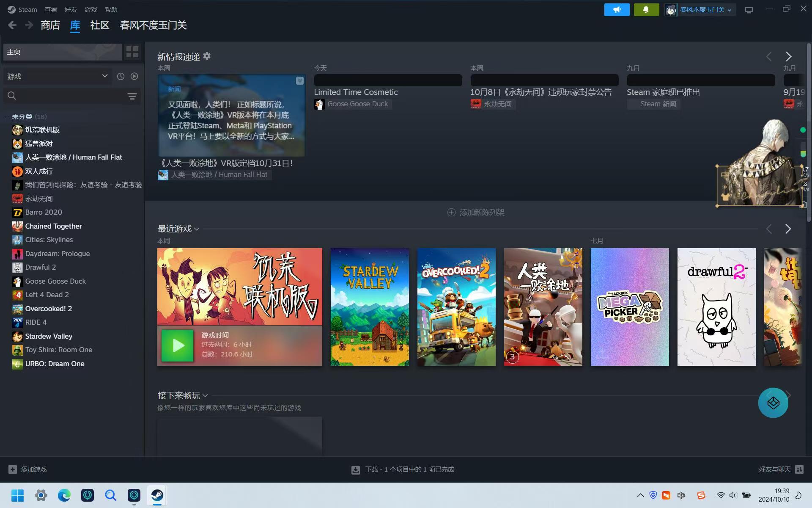The image size is (812, 508).
Task: Go forward with the navigation arrow
Action: click(x=29, y=25)
